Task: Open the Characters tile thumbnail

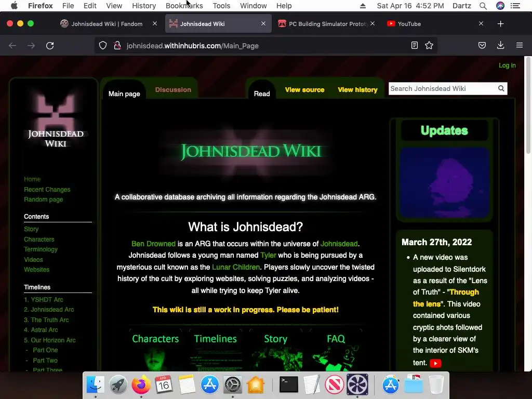Action: 155,351
